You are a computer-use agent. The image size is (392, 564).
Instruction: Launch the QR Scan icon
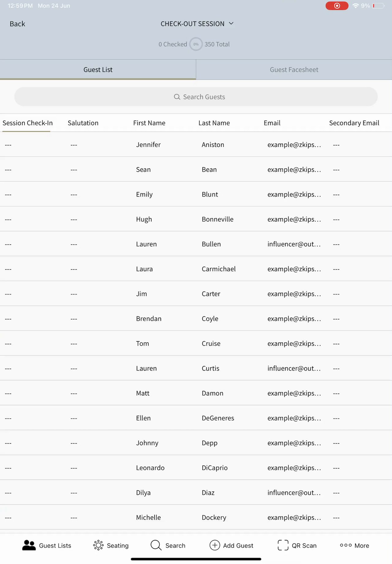point(283,545)
